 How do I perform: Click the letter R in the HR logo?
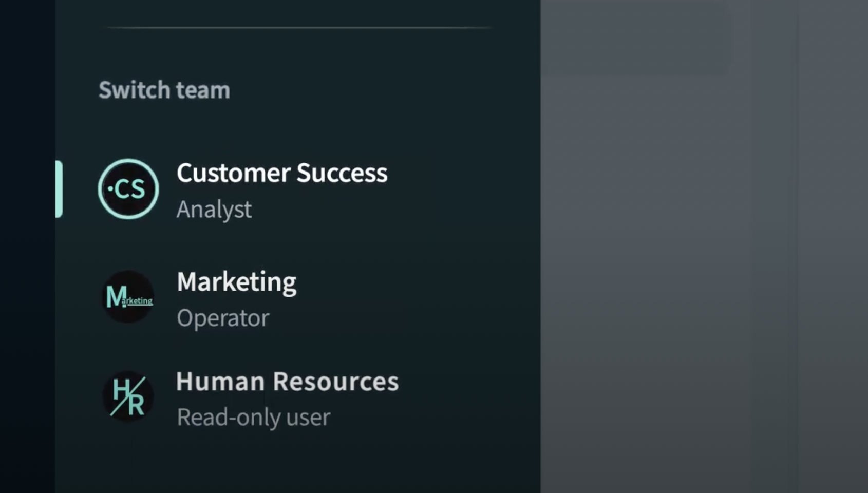click(136, 405)
